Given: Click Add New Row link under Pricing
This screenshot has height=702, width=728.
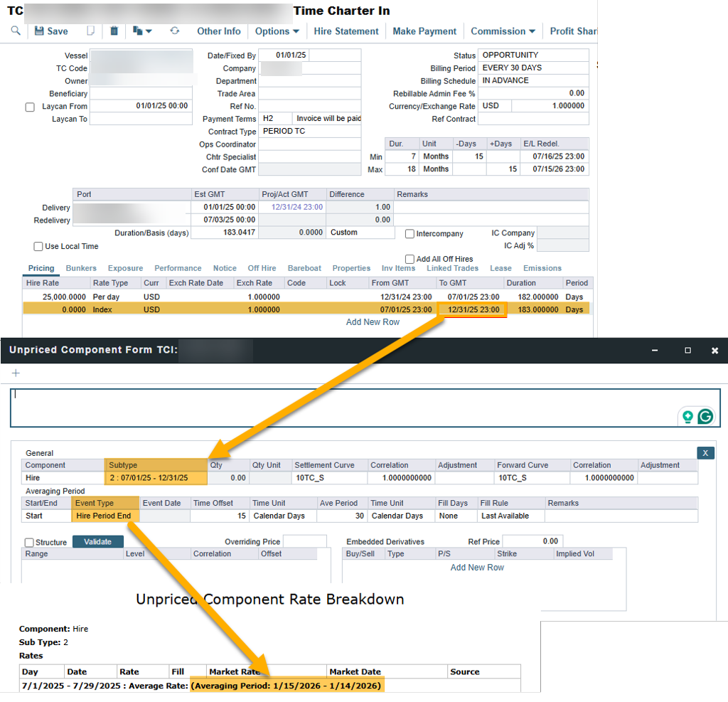Looking at the screenshot, I should tap(373, 322).
